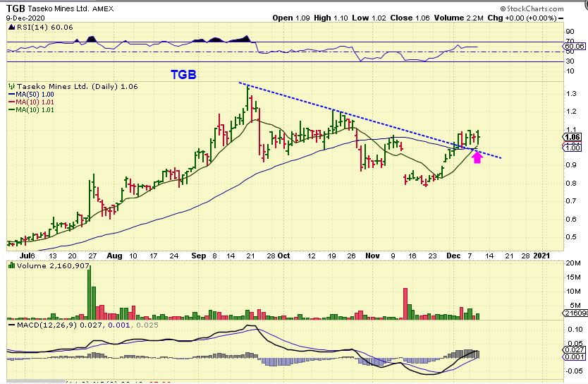The width and height of the screenshot is (588, 384).
Task: Click the Volume 2.2M header value
Action: 458,18
